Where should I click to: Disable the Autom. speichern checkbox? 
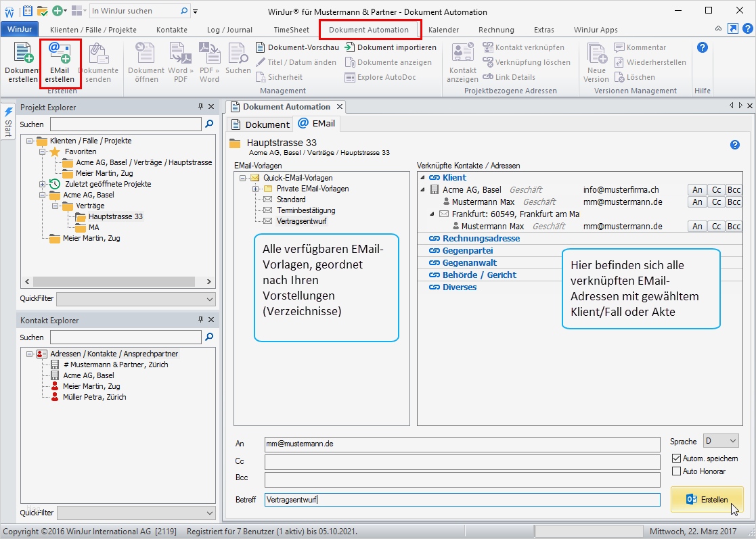tap(676, 459)
